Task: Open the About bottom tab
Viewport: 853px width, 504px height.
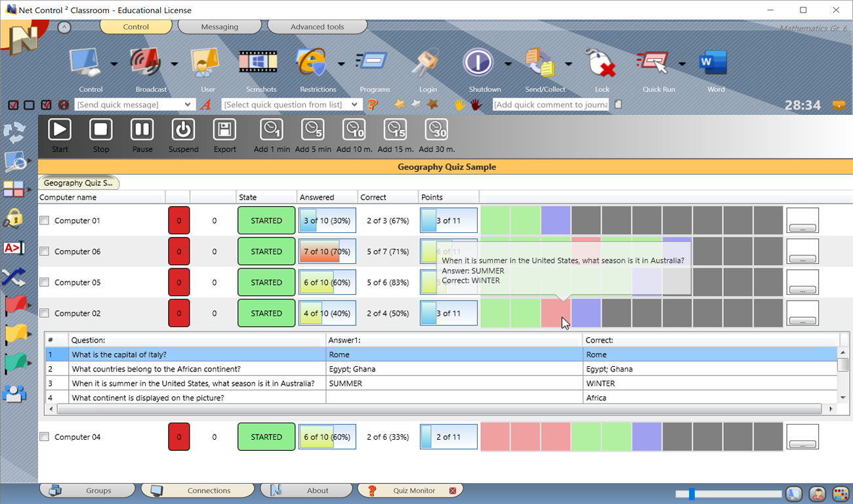Action: (306, 490)
